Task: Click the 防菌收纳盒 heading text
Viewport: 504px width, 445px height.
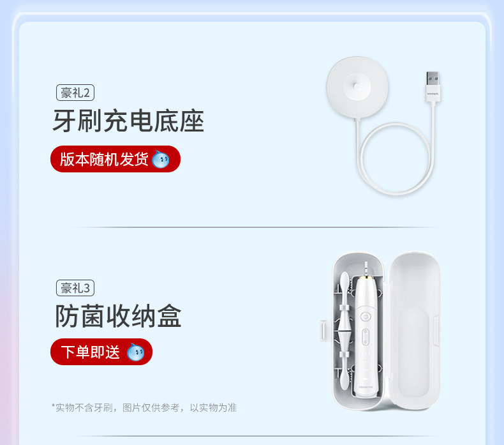Action: point(118,315)
